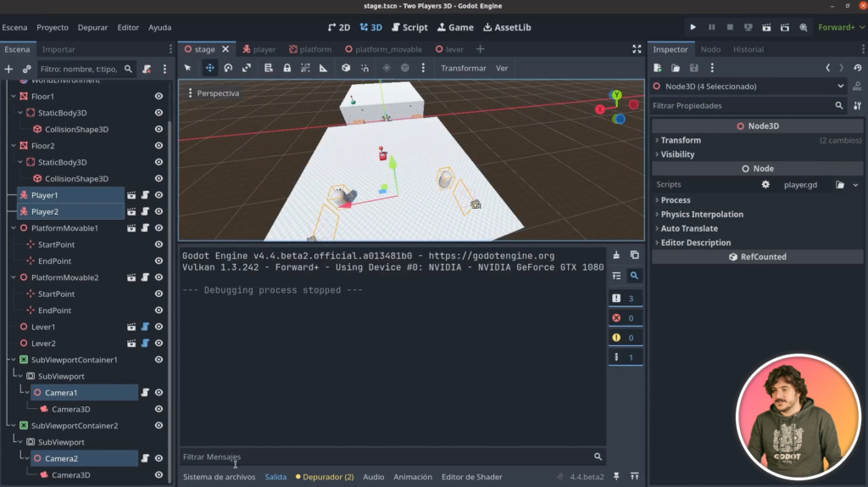Open the AssetLib workspace
The height and width of the screenshot is (487, 868).
507,27
